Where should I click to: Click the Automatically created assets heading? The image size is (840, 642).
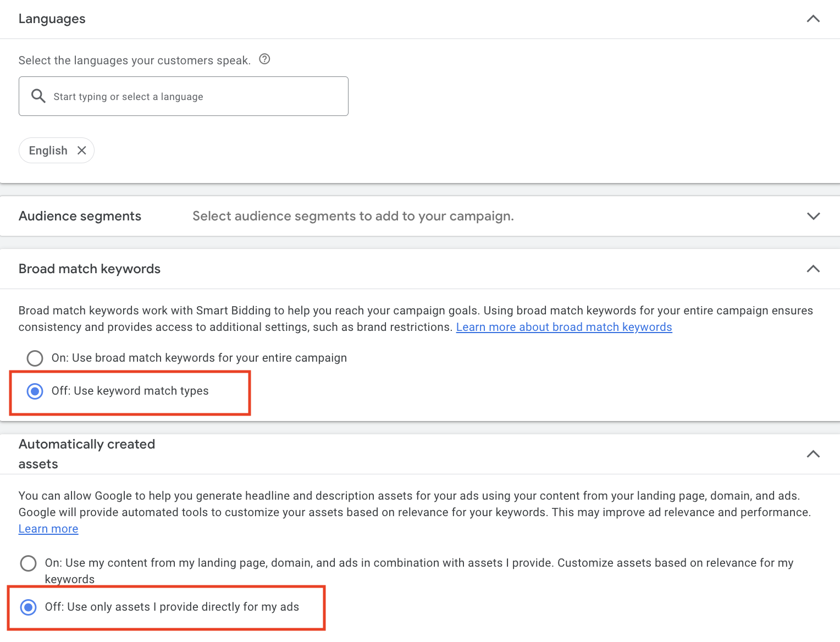pyautogui.click(x=87, y=454)
